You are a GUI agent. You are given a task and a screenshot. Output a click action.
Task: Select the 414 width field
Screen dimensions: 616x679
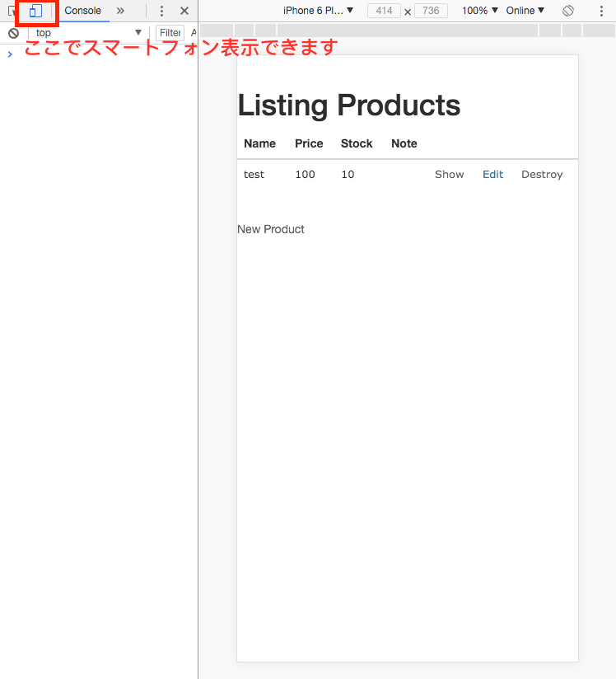(384, 11)
